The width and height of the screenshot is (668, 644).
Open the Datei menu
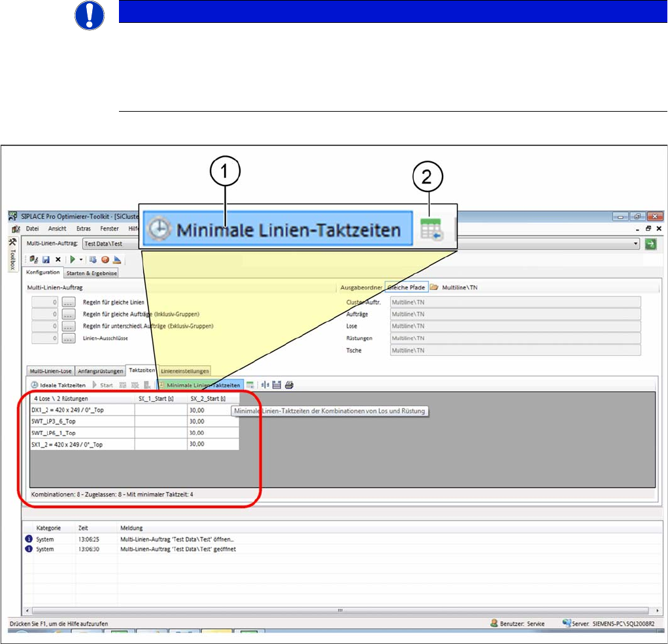pos(33,229)
